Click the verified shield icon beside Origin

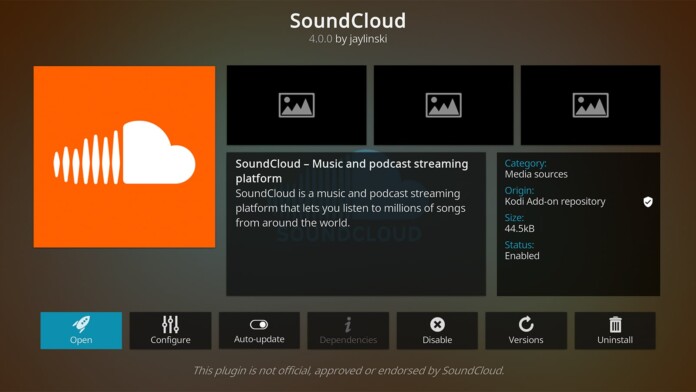pos(648,202)
